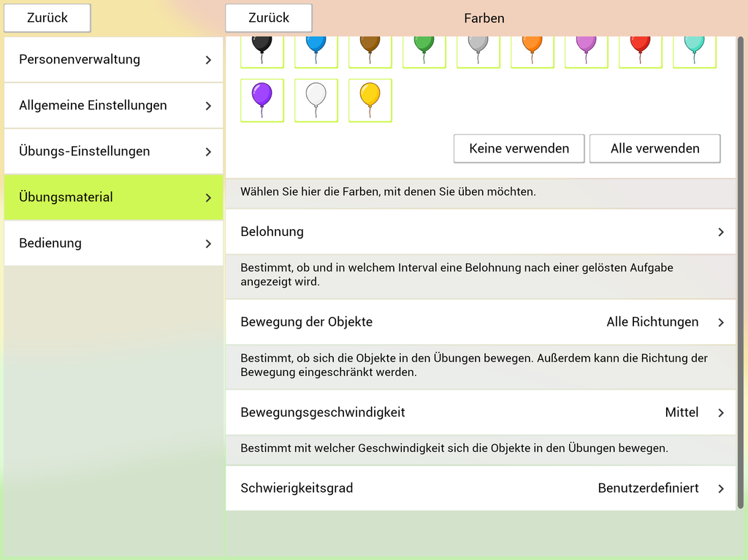Toggle the black balloon color

(262, 52)
